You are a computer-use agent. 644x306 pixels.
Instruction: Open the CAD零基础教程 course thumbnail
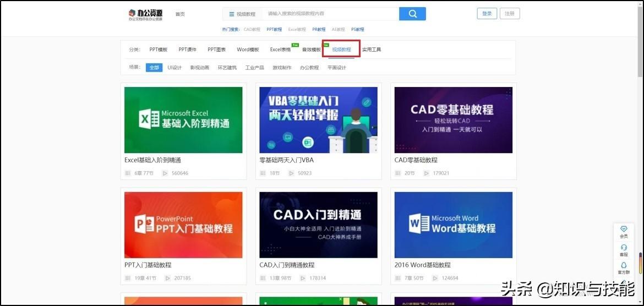[x=454, y=120]
